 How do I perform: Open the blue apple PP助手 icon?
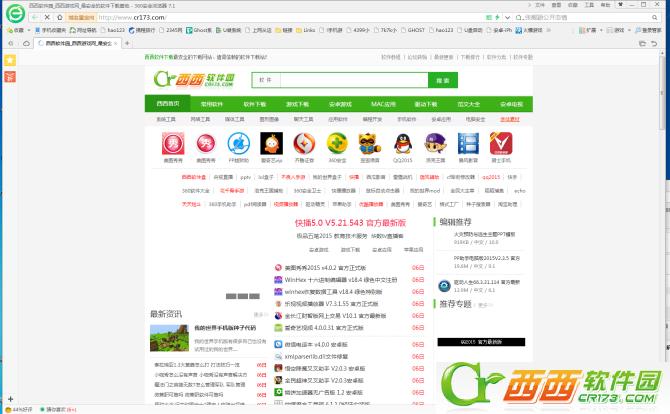point(238,144)
